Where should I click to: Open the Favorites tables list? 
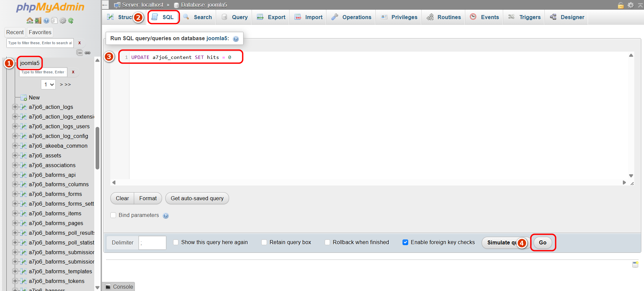coord(40,32)
